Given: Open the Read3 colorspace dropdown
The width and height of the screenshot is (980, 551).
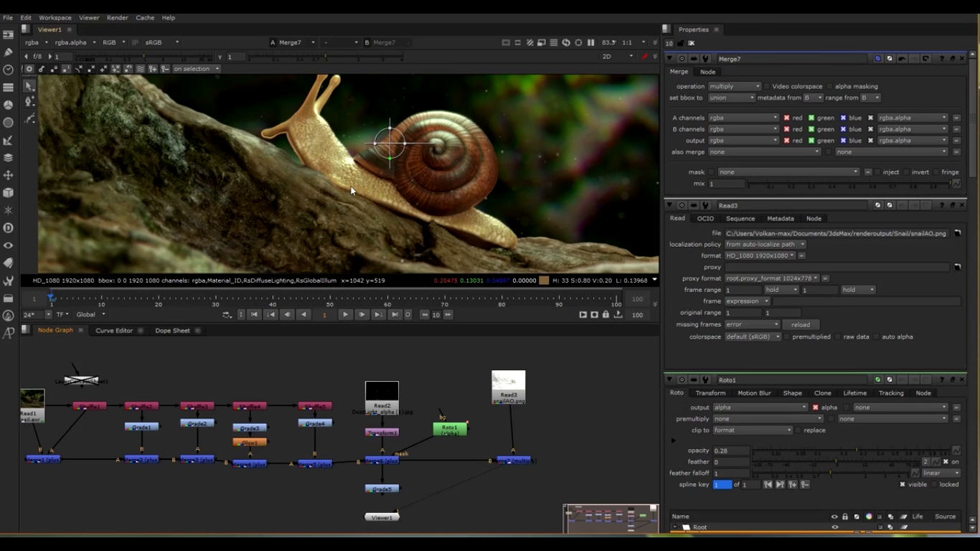Looking at the screenshot, I should click(x=752, y=336).
